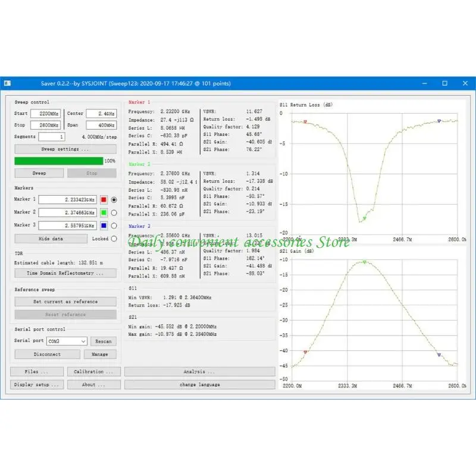The image size is (476, 476).
Task: Click the red Marker 1 color swatch
Action: coord(104,200)
